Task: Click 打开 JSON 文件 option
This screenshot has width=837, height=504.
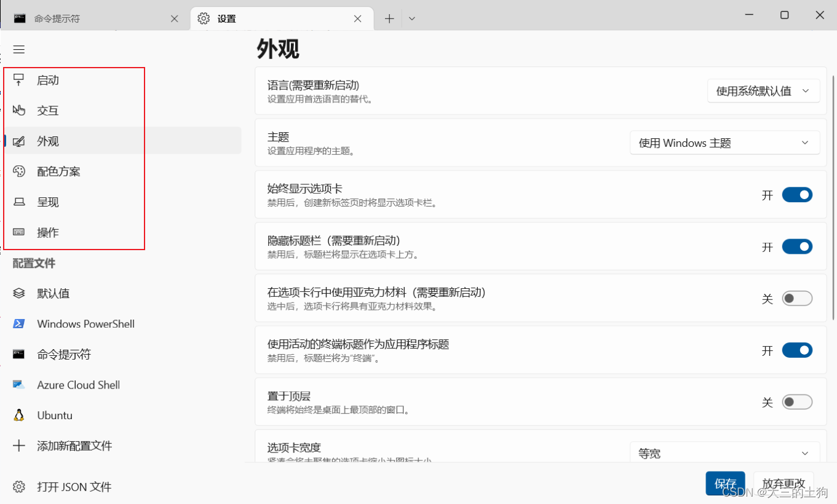Action: 73,486
